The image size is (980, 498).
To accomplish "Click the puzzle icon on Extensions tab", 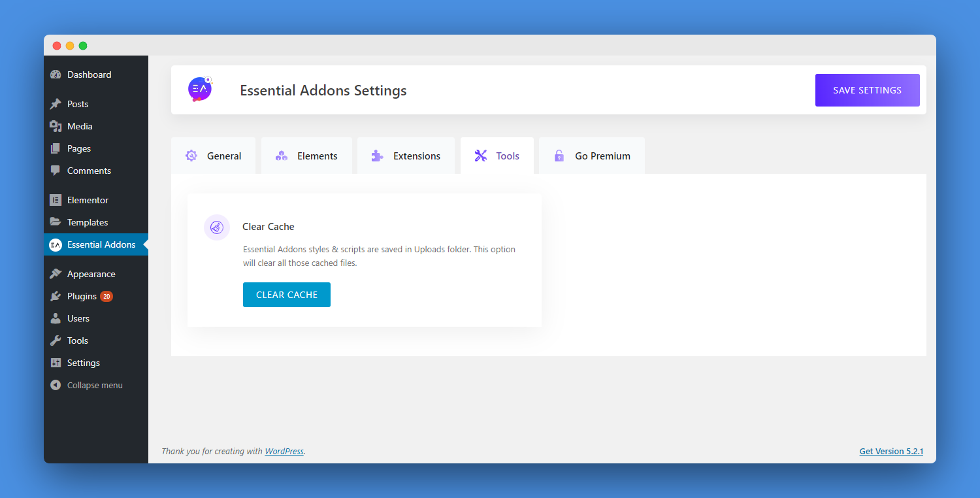I will coord(377,156).
